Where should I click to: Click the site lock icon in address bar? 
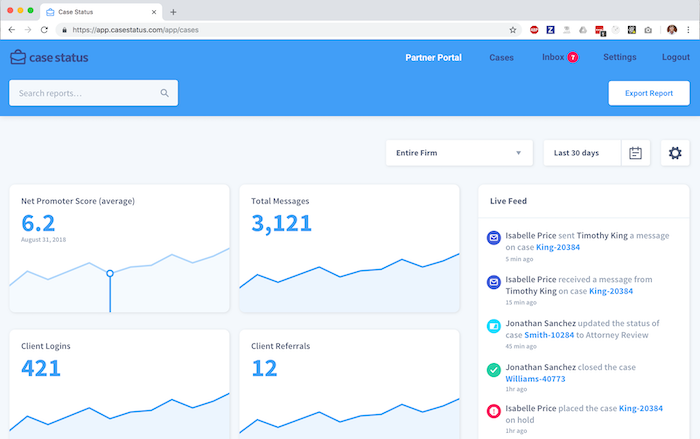click(65, 30)
